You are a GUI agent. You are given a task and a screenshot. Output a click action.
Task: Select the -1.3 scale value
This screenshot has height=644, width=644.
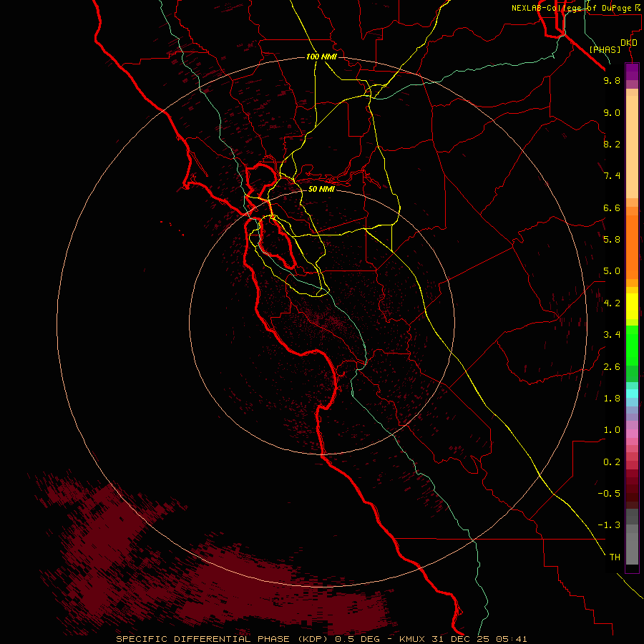point(609,525)
